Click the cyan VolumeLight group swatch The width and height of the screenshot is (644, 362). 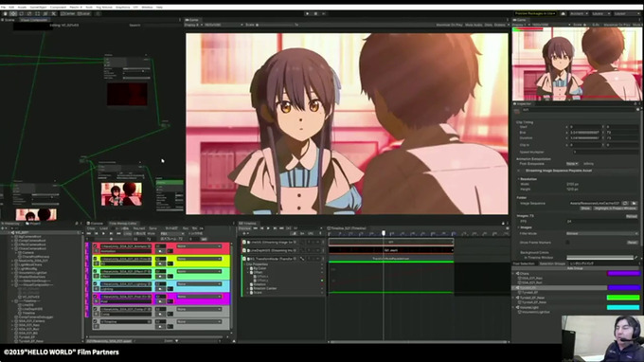[623, 307]
